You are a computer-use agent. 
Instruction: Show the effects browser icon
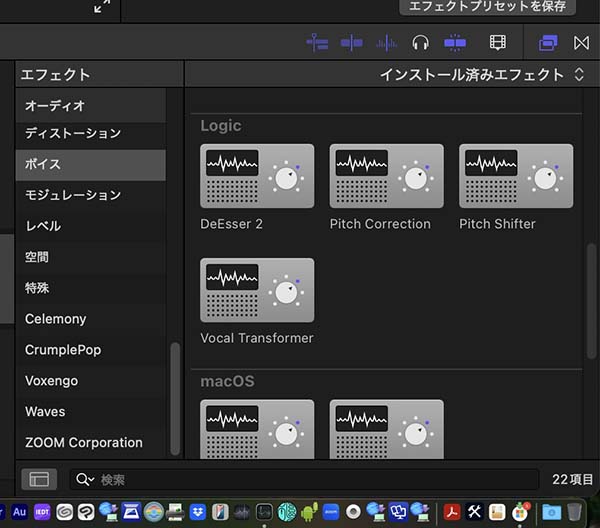(548, 43)
